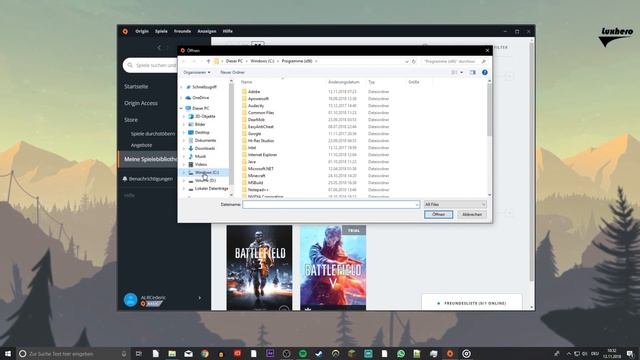
Task: Click the user avatar in Origin sidebar
Action: (x=131, y=300)
